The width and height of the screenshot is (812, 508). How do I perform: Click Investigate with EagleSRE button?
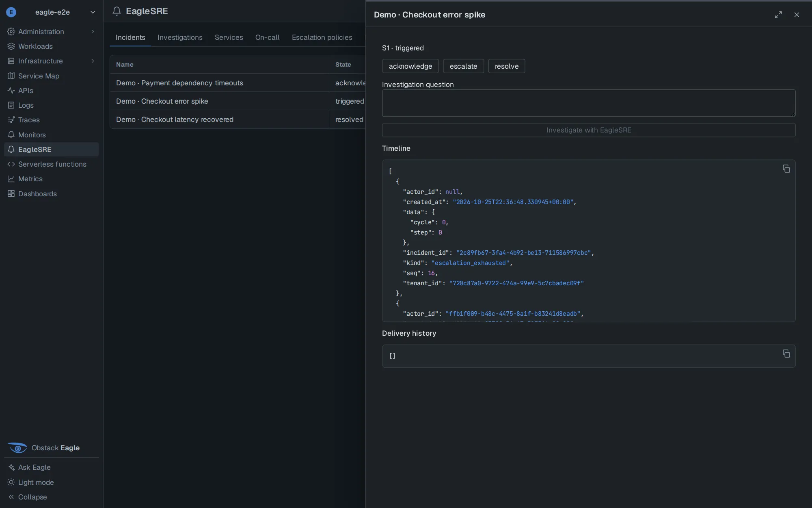tap(589, 130)
